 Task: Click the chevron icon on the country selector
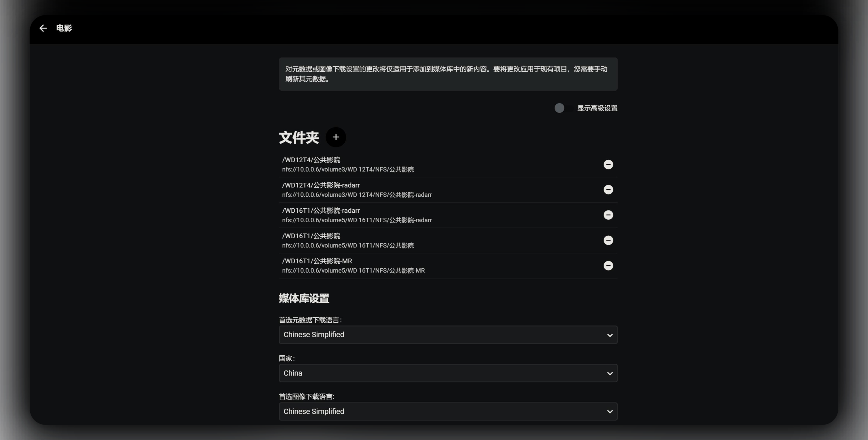pos(610,373)
